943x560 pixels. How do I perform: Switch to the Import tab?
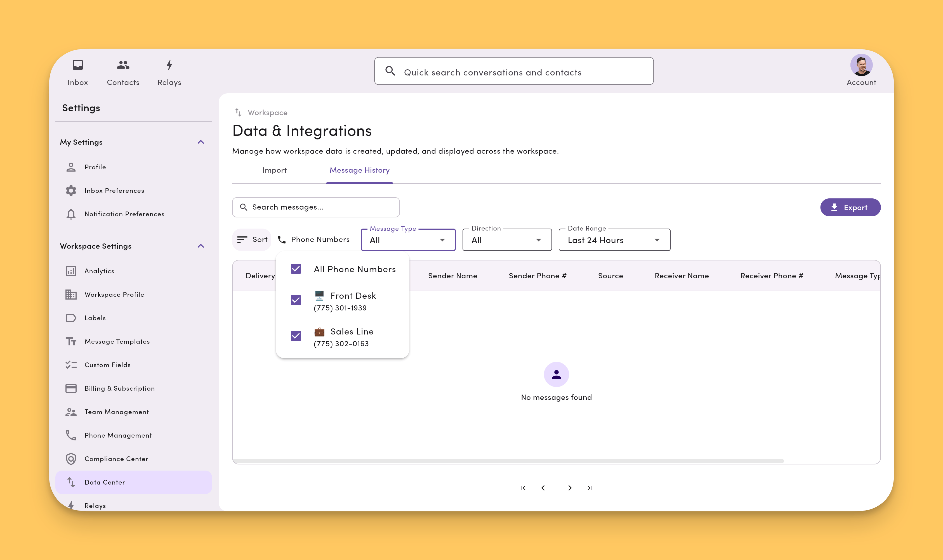(x=275, y=170)
